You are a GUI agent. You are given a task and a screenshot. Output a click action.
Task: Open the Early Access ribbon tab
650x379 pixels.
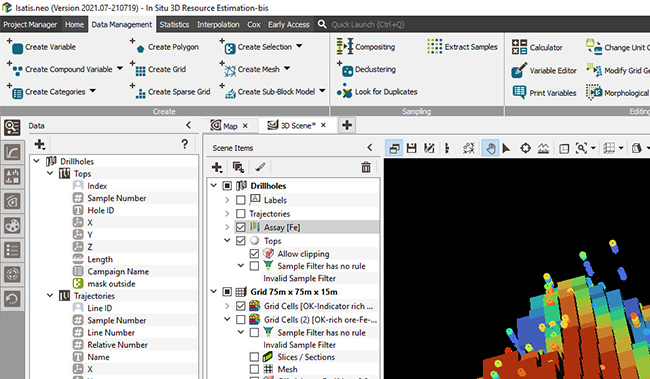coord(289,24)
